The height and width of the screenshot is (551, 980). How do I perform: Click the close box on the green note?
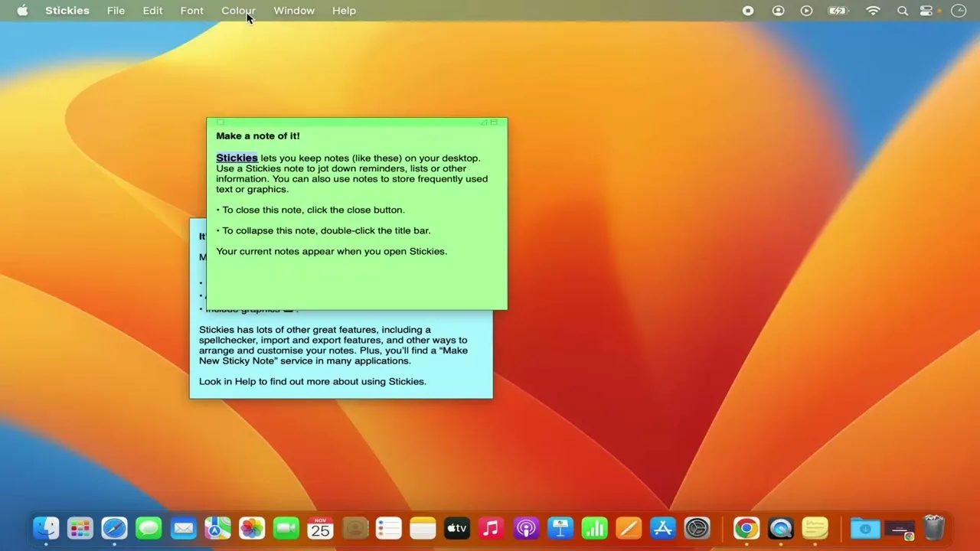click(220, 122)
